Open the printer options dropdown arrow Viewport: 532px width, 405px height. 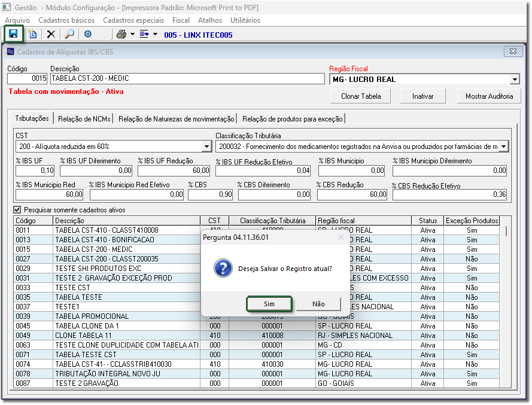[x=132, y=35]
